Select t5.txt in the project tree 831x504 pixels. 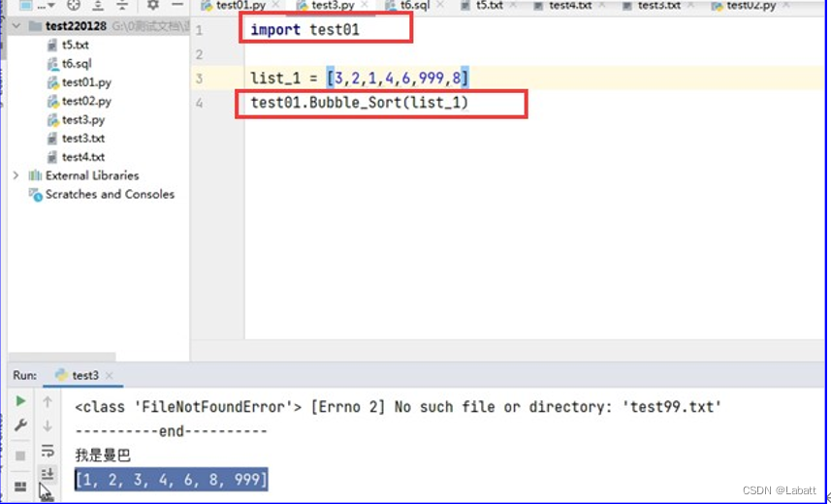point(75,45)
